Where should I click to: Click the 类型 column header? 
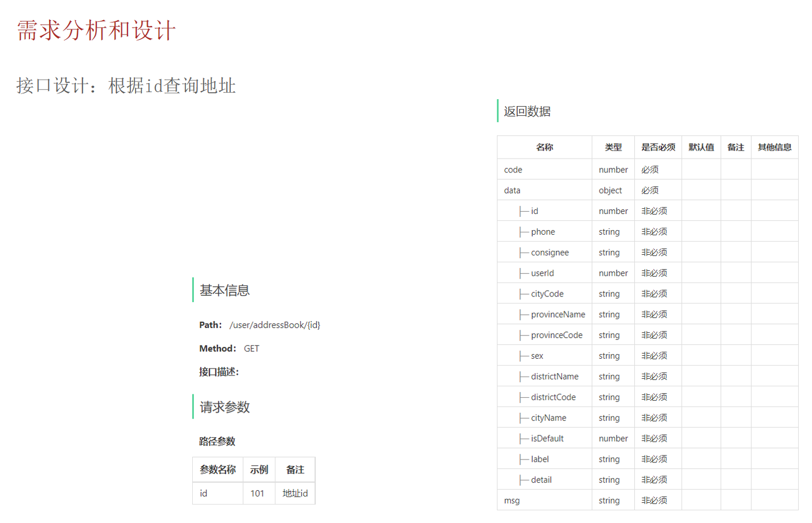(x=613, y=147)
